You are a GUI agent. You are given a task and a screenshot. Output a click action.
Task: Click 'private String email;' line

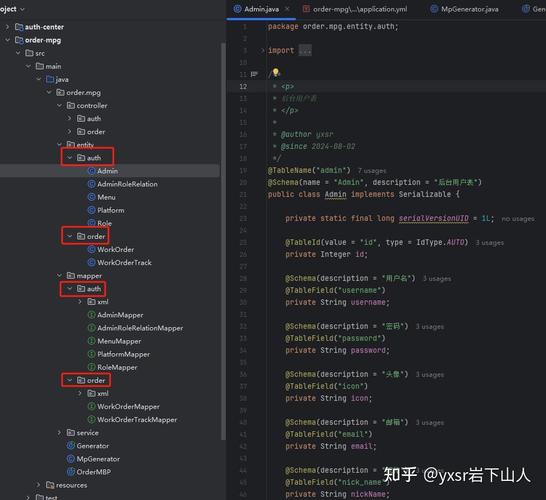pyautogui.click(x=331, y=446)
